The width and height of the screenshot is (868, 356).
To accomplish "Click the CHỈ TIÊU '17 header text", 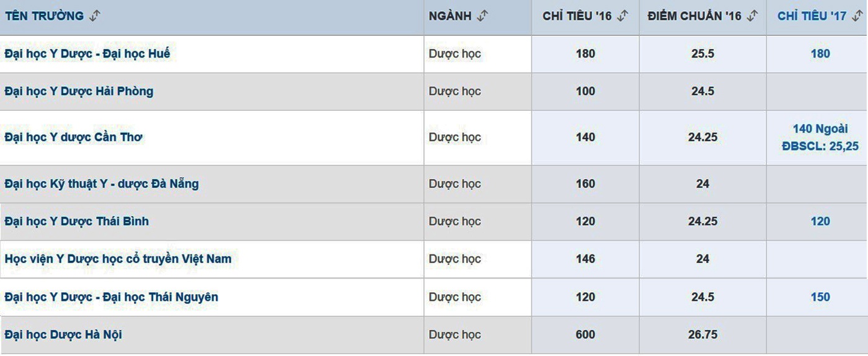I will pos(812,17).
